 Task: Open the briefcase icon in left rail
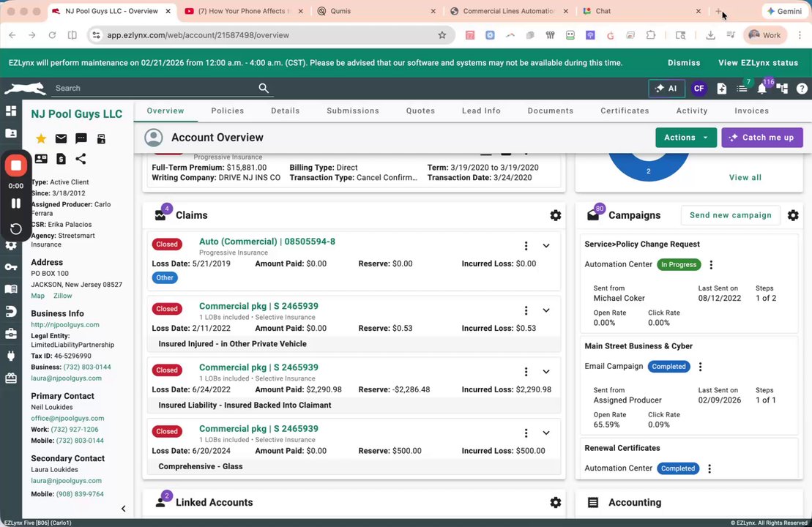coord(11,334)
